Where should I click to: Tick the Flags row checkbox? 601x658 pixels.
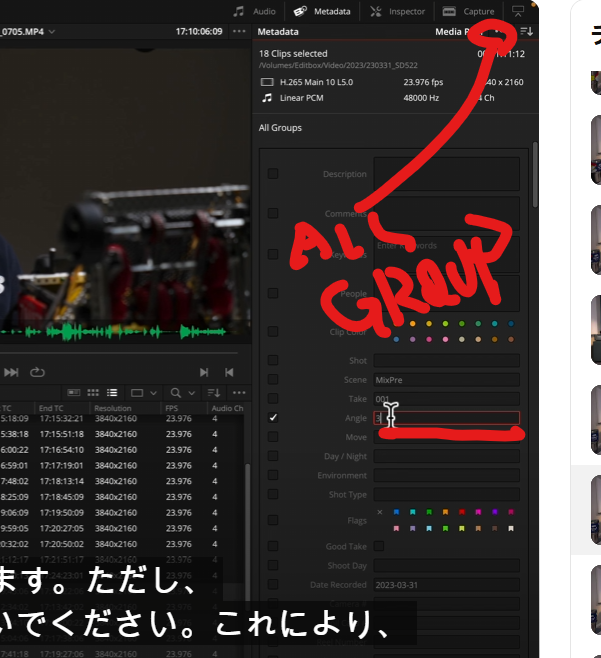click(273, 520)
